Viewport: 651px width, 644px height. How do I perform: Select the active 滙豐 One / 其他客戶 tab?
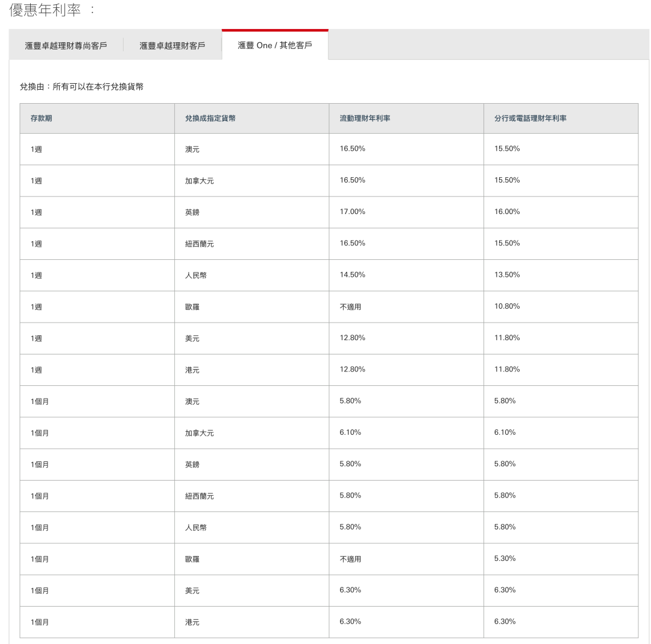point(275,45)
